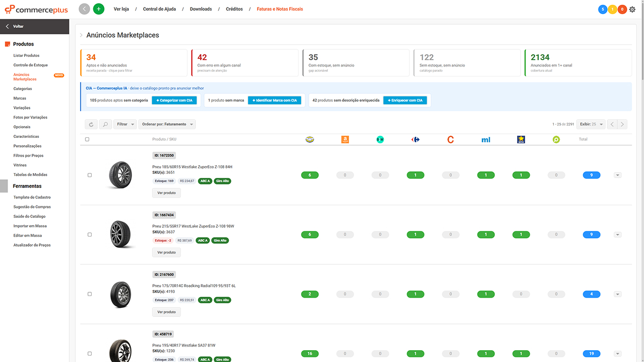This screenshot has height=362, width=644.
Task: Open the 35 Com estoque, sem anúncio card
Action: (356, 63)
